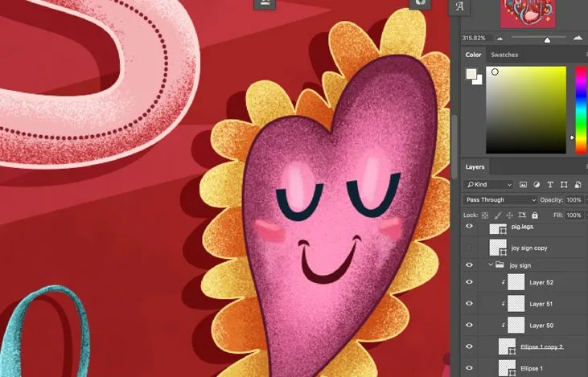Filter layers by adjustment layers icon
Screen dimensions: 588x377
point(537,184)
